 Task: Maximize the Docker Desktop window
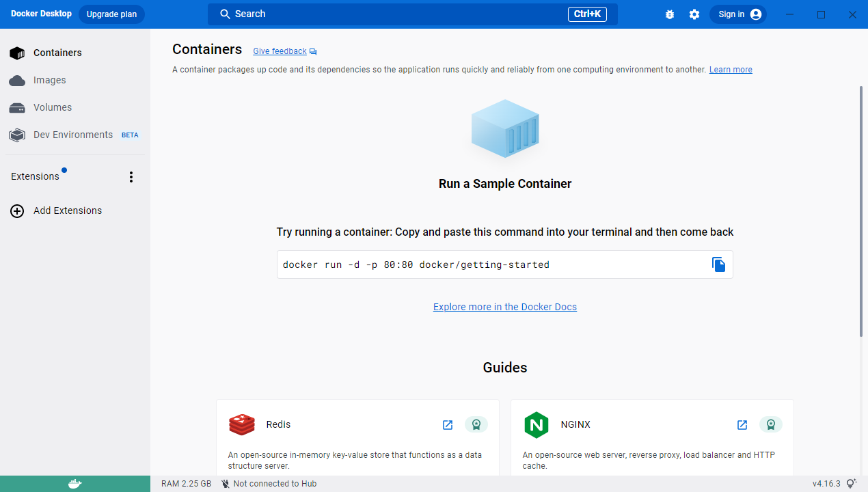[822, 14]
